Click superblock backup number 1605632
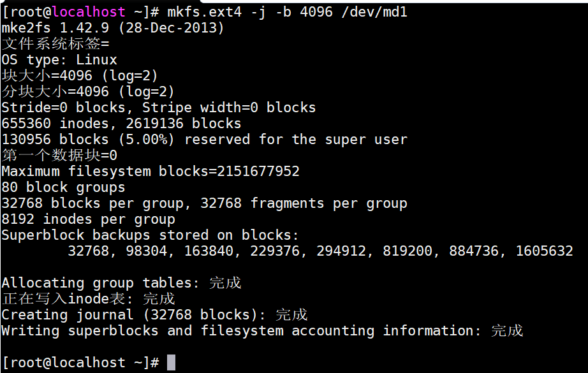588x373 pixels. coord(544,251)
